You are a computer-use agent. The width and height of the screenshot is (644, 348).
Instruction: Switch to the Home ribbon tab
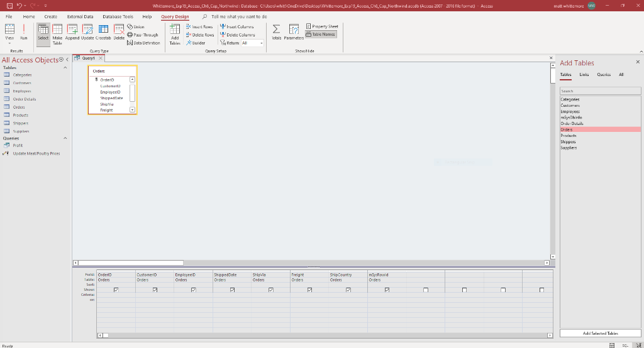point(29,17)
